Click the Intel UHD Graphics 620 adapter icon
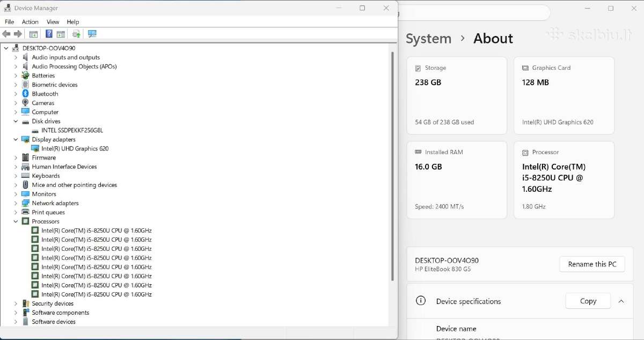The image size is (644, 340). (35, 148)
